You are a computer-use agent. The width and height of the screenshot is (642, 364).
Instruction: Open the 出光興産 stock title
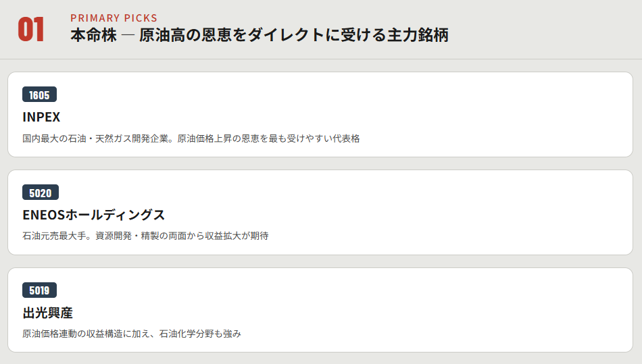[47, 313]
